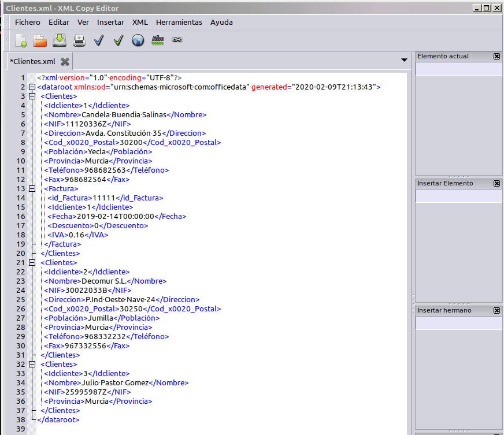Open the tab list dropdown arrow
504x435 pixels.
[x=404, y=60]
